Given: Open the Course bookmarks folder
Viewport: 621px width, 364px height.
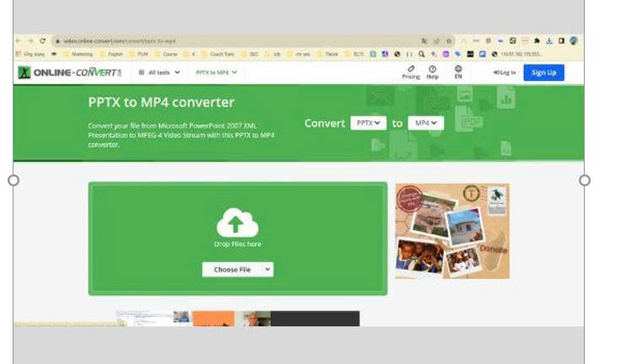Looking at the screenshot, I should tap(166, 54).
